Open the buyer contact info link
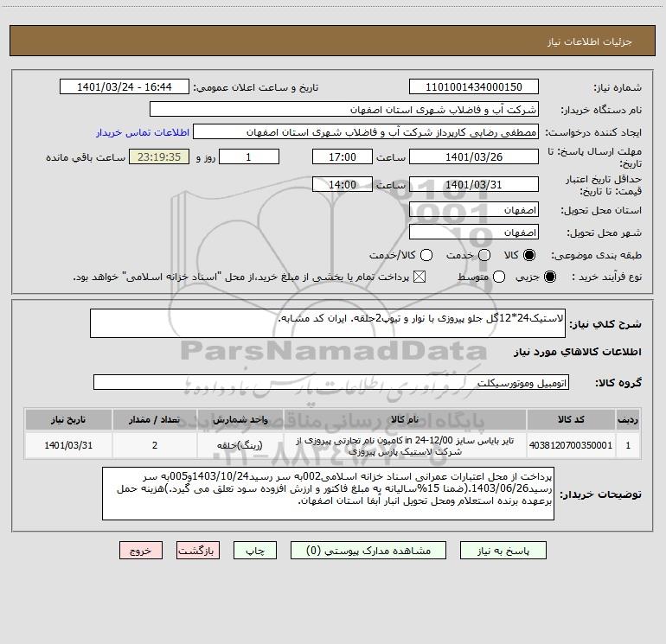Image resolution: width=666 pixels, height=644 pixels. 143,132
